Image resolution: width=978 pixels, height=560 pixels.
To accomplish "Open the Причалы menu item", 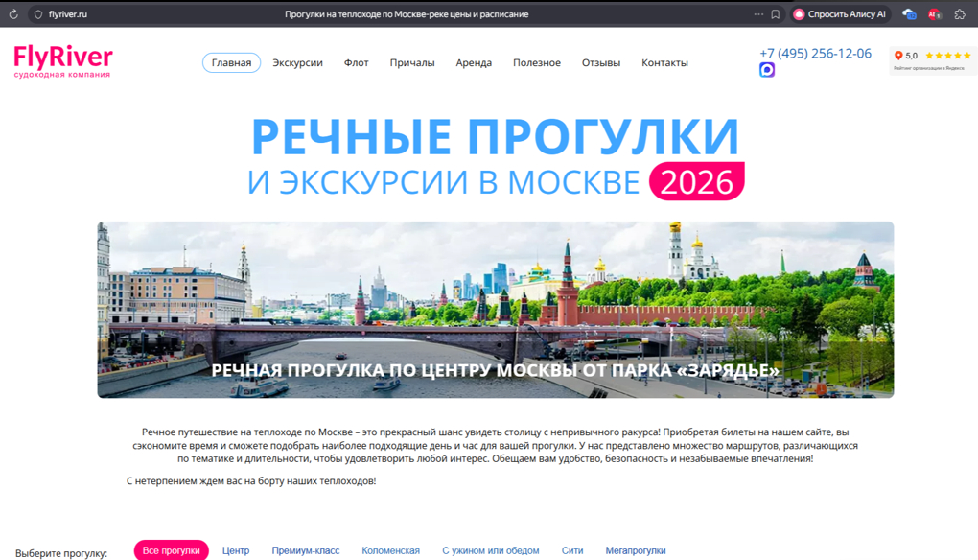I will (412, 63).
